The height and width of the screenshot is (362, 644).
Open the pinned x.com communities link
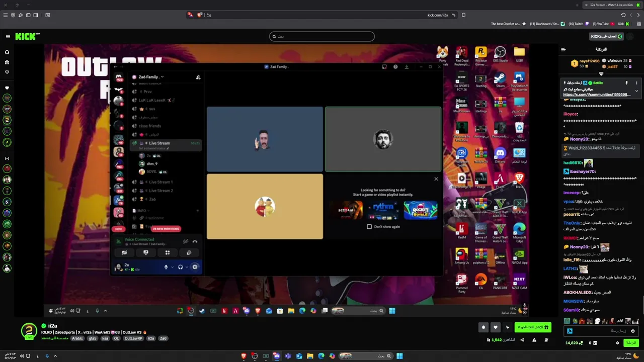coord(596,95)
